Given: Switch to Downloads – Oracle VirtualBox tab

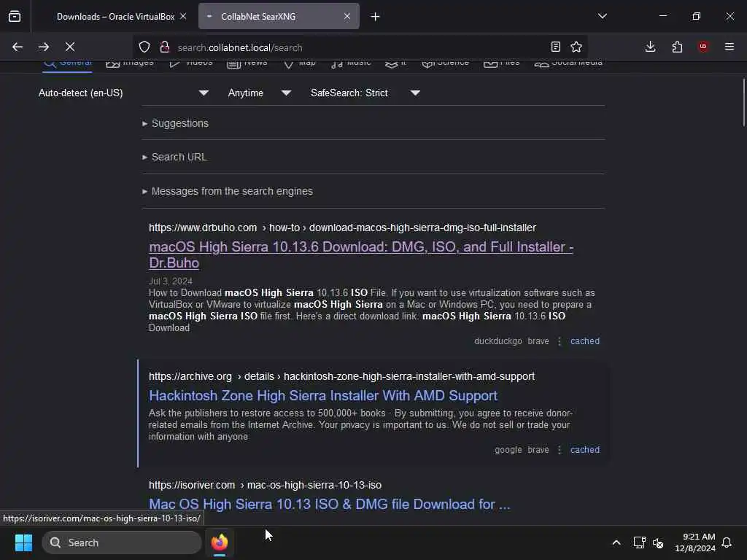Looking at the screenshot, I should (115, 17).
